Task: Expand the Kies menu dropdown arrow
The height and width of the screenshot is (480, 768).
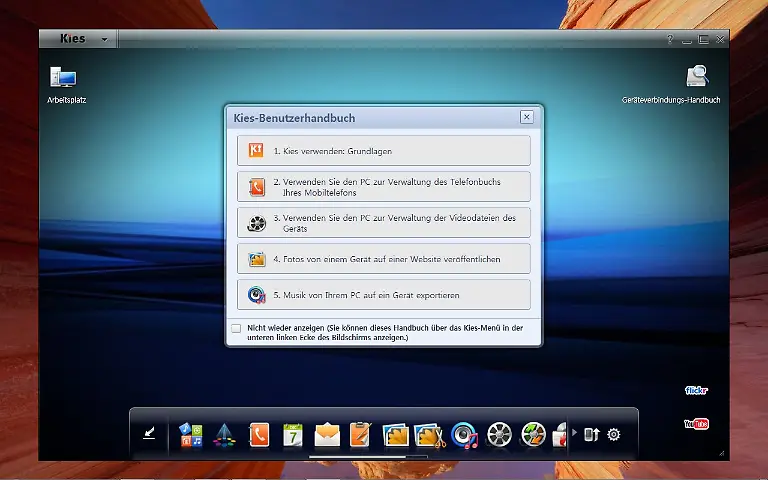Action: [104, 40]
